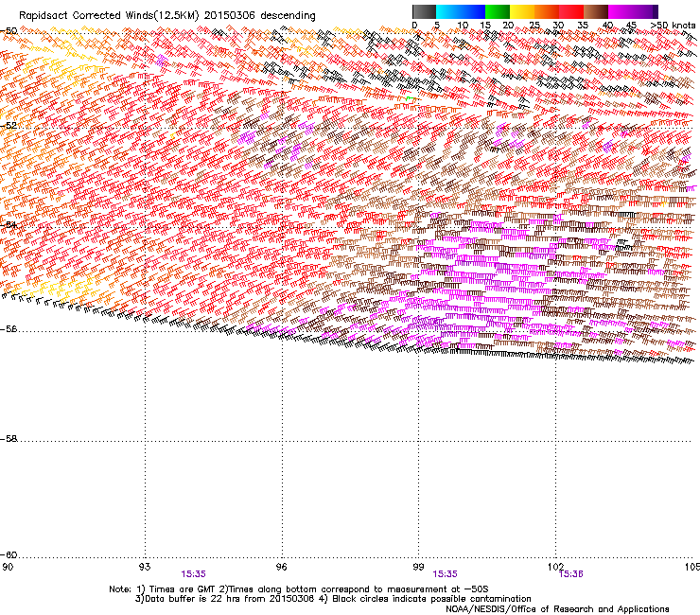Click the '>50 knots' legend label
The image size is (700, 615).
click(x=673, y=26)
